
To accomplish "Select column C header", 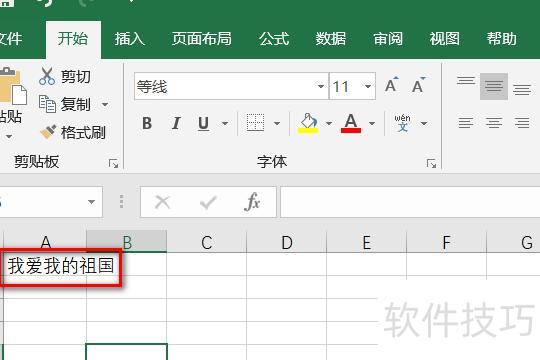I will pyautogui.click(x=207, y=242).
